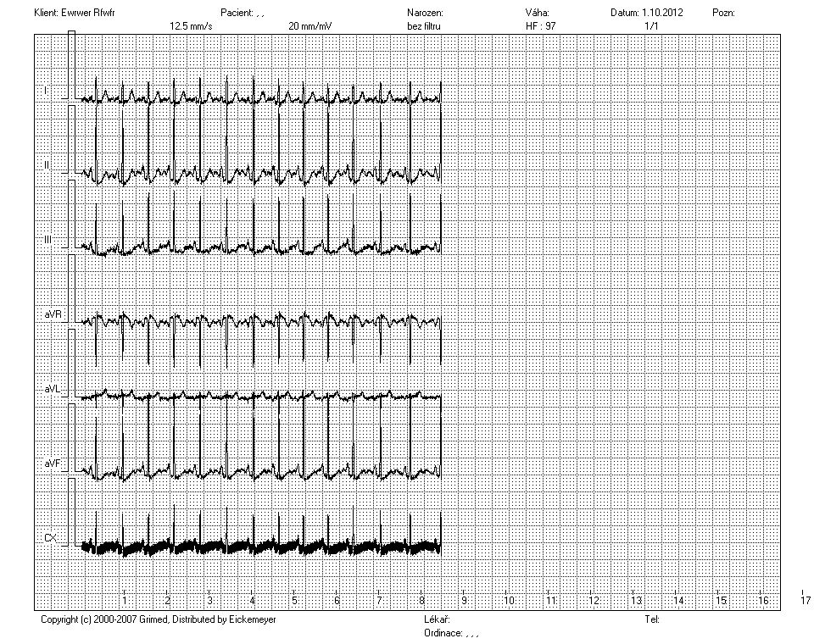Click time axis marker '9'

click(464, 601)
